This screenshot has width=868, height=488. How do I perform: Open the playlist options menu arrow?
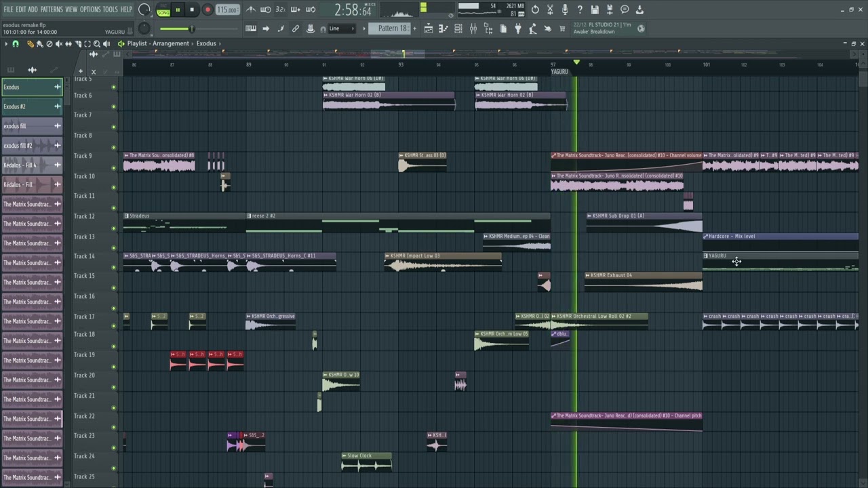click(6, 43)
